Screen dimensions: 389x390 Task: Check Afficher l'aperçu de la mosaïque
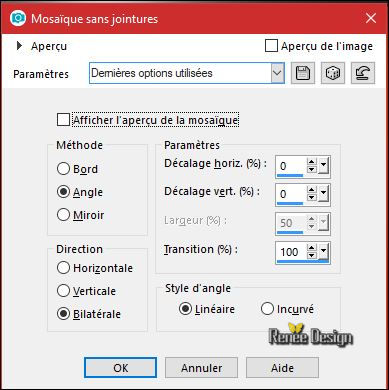(x=63, y=120)
